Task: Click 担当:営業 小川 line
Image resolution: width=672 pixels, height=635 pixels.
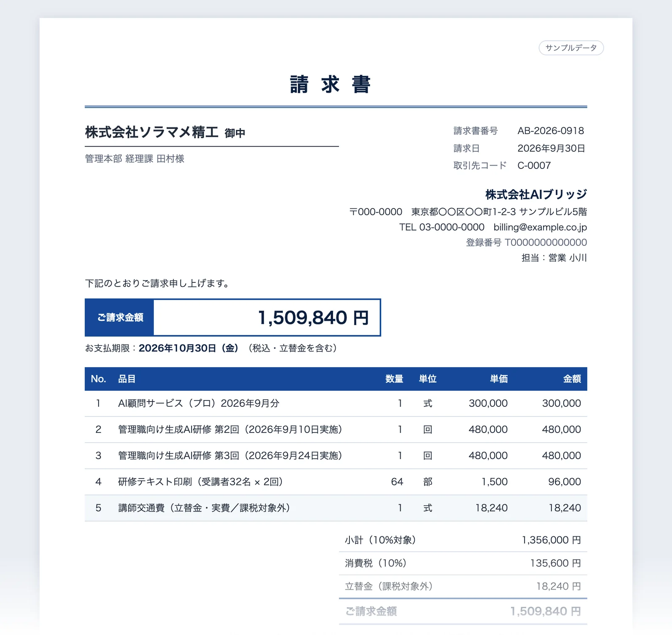Action: pos(554,258)
